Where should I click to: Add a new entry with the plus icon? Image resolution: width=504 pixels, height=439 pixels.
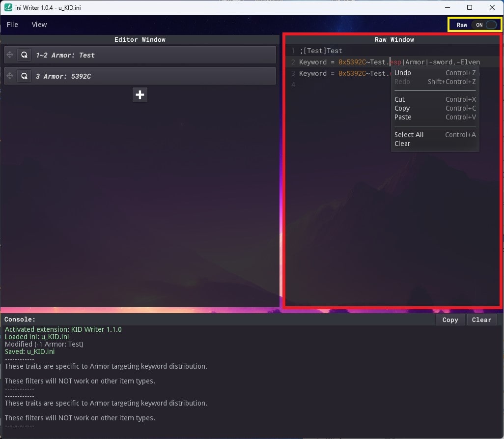point(140,94)
